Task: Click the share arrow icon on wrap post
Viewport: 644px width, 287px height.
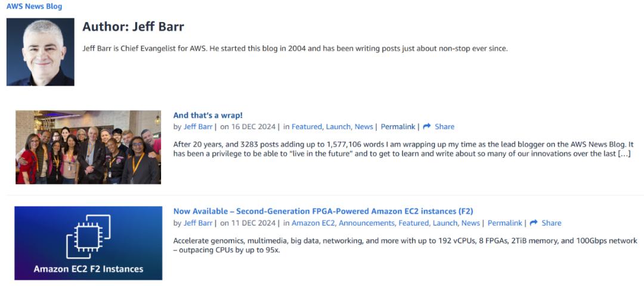Action: coord(427,127)
